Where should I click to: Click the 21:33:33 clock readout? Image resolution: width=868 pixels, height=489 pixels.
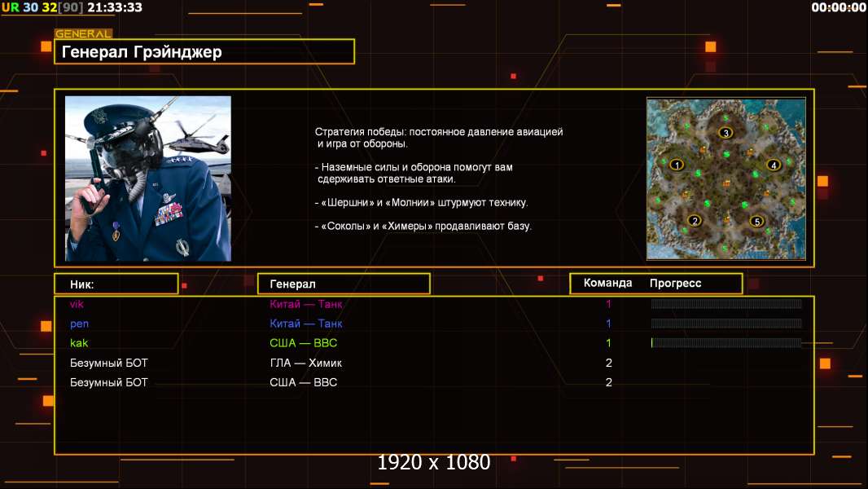tap(115, 7)
